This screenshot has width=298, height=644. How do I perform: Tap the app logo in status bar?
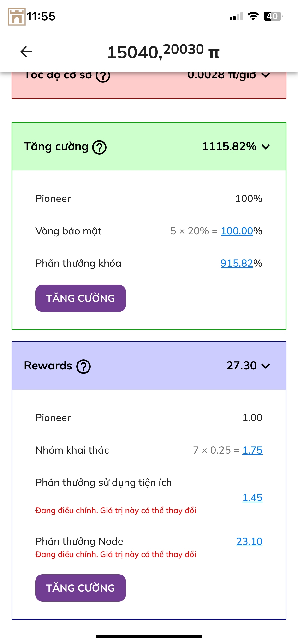(x=17, y=17)
